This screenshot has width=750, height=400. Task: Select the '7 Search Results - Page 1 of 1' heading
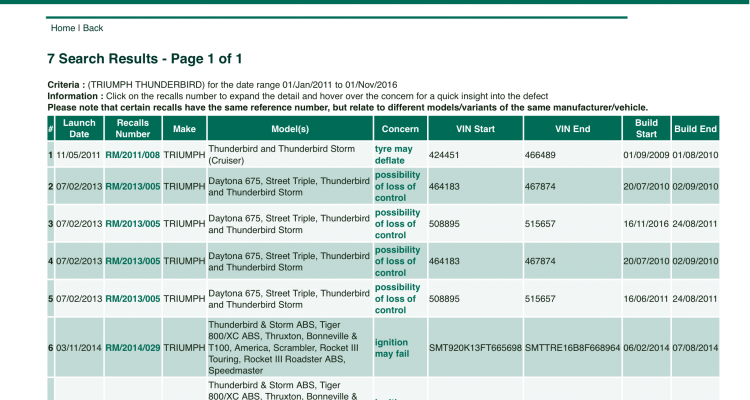pyautogui.click(x=145, y=59)
